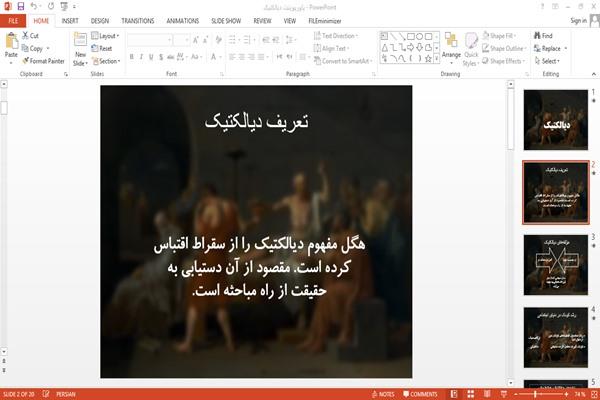
Task: Open Shape Fill options
Action: (x=499, y=36)
